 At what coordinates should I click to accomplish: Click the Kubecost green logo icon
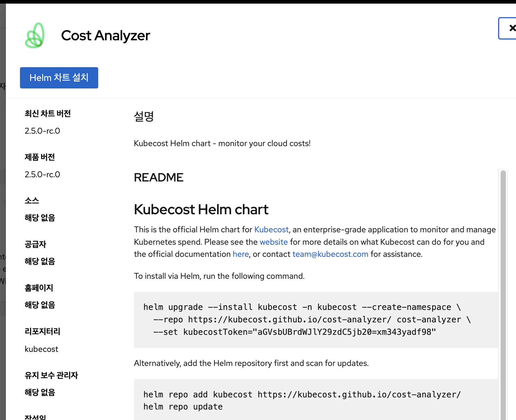tap(35, 35)
